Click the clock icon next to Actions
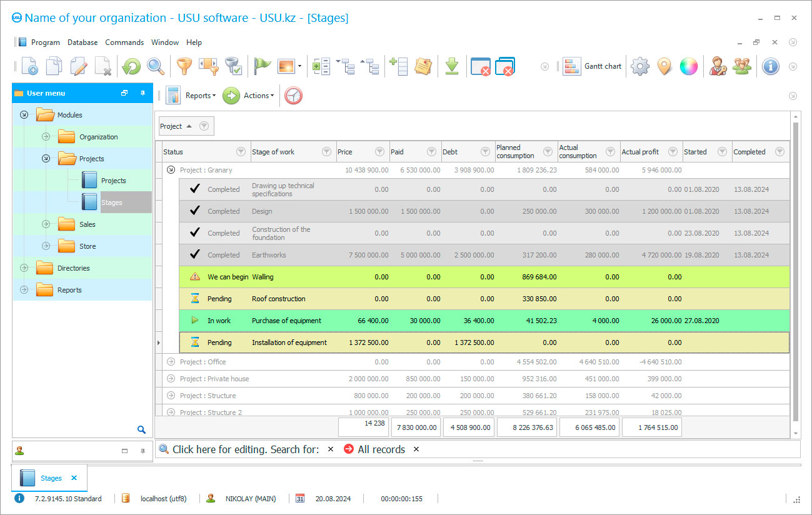 293,96
